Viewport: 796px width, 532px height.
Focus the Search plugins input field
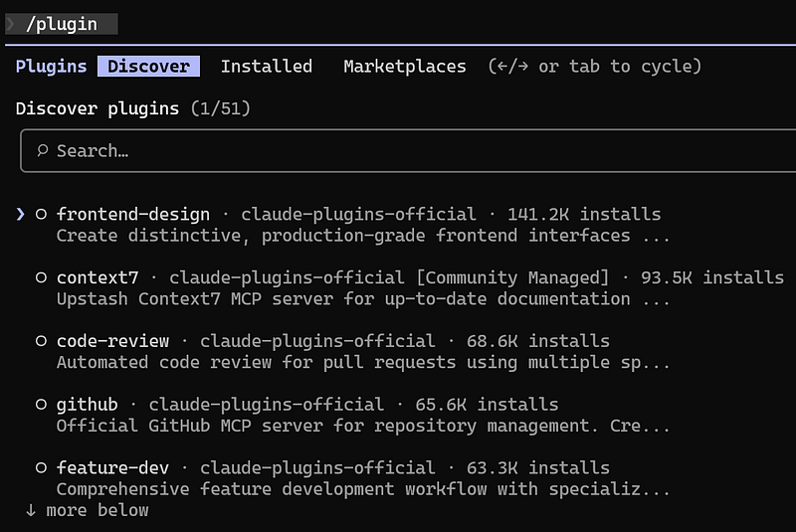tap(398, 151)
